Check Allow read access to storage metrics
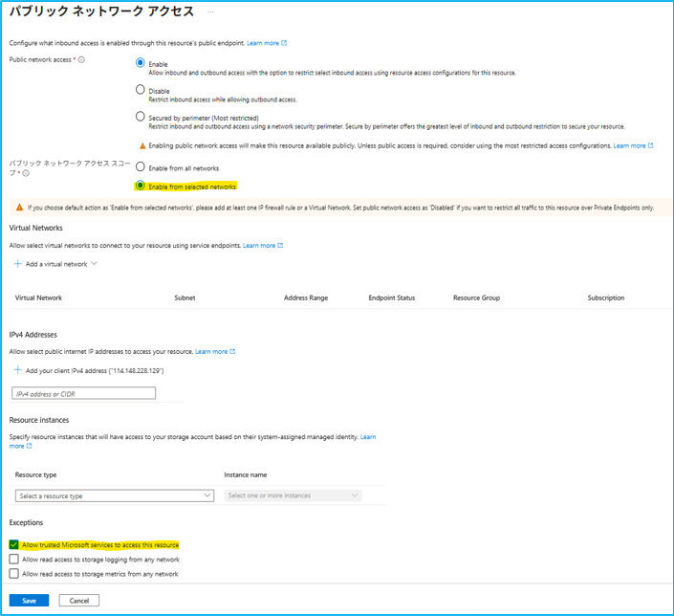Viewport: 674px width, 616px height. [14, 574]
